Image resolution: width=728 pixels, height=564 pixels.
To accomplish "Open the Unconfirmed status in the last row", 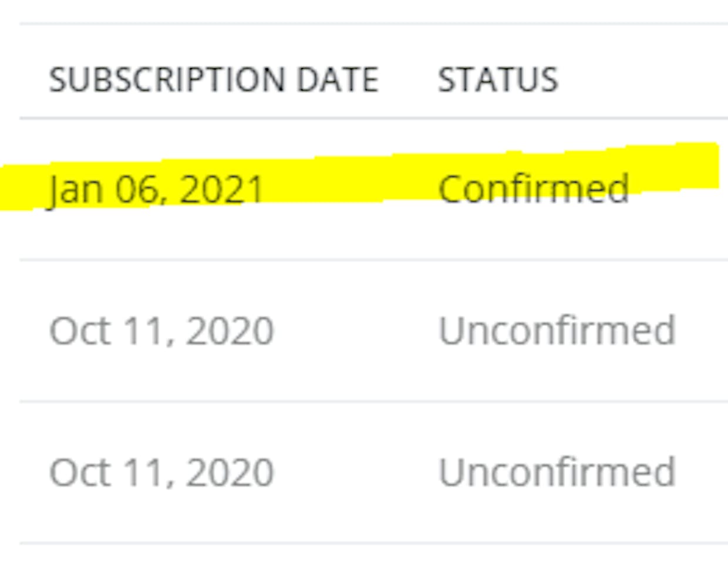I will click(557, 472).
